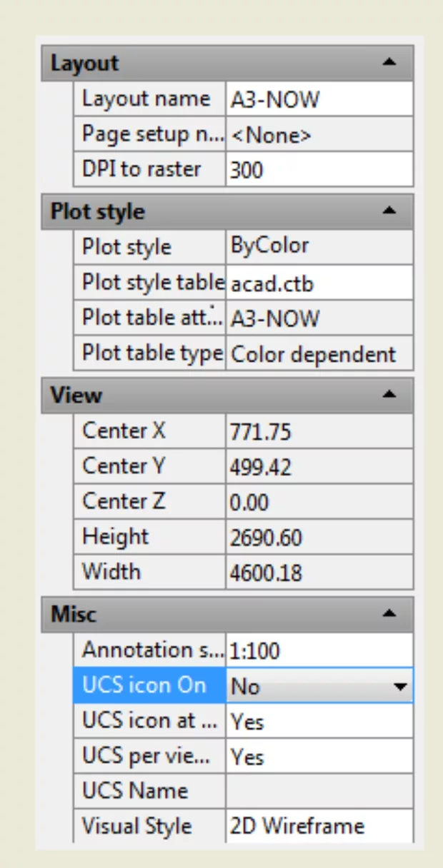Collapse the View section arrow

point(389,395)
